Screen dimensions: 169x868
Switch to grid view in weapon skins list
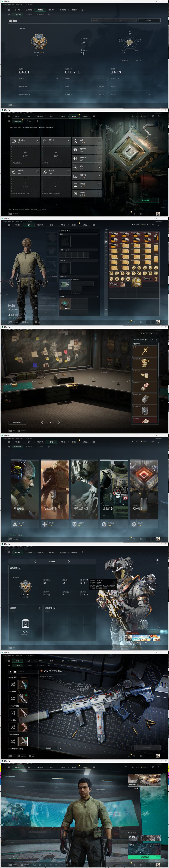pos(15,672)
